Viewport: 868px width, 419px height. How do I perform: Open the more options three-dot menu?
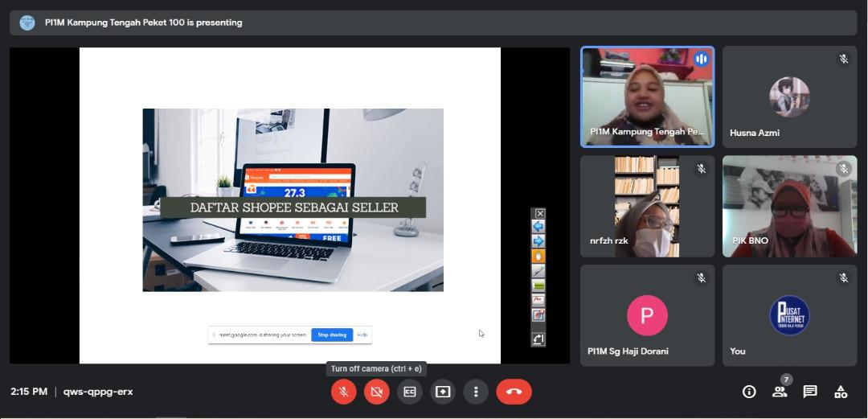(x=476, y=392)
